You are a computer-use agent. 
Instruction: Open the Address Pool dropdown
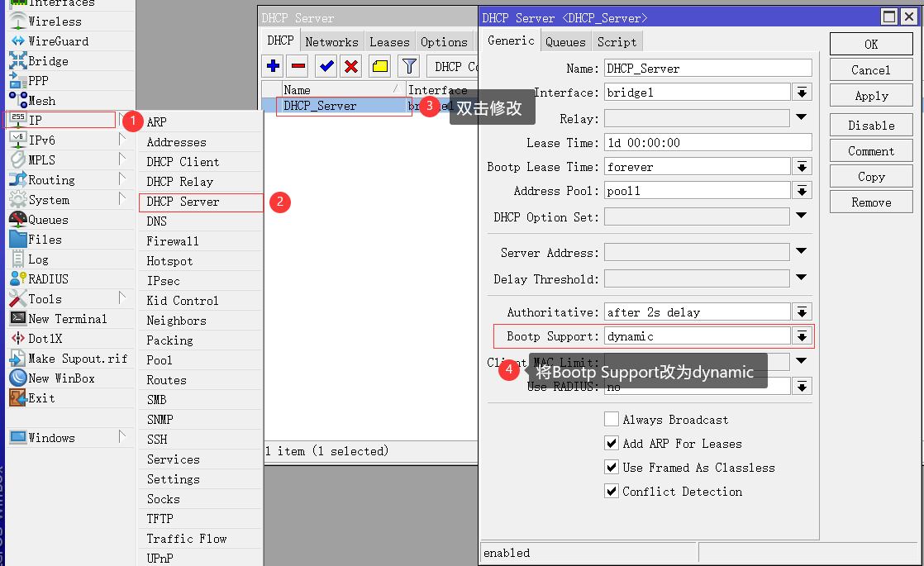coord(800,190)
